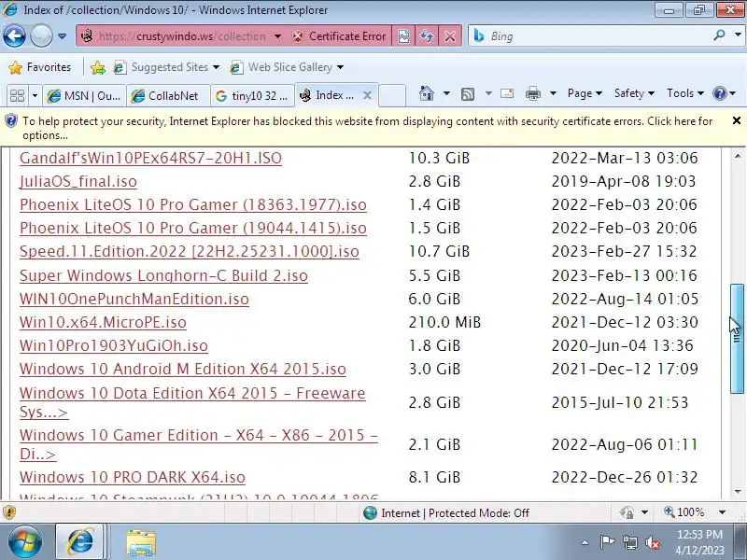Expand the feeds dropdown arrow
Viewport: 747px width, 560px height.
pyautogui.click(x=488, y=93)
